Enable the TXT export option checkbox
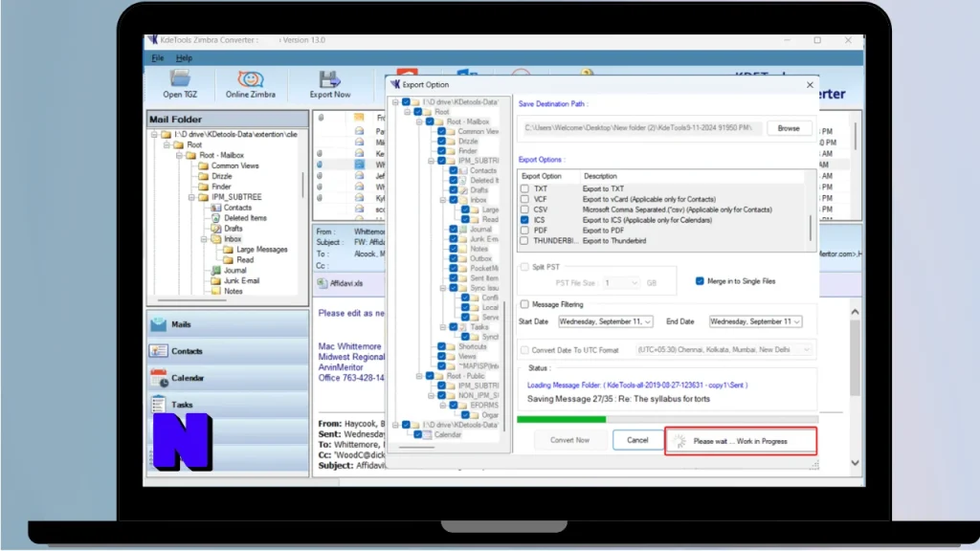Image resolution: width=980 pixels, height=551 pixels. (524, 188)
